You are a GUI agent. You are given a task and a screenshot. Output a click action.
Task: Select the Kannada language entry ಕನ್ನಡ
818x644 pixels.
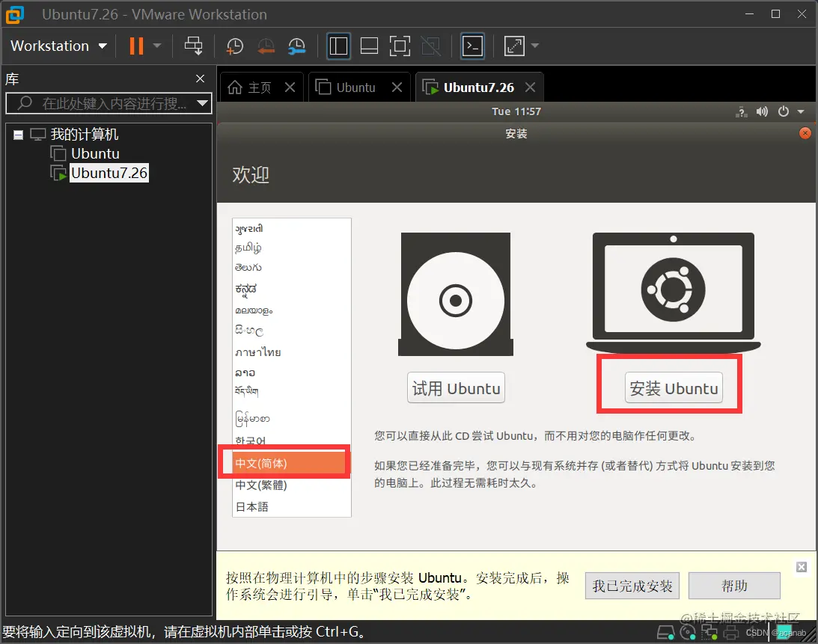(x=245, y=289)
